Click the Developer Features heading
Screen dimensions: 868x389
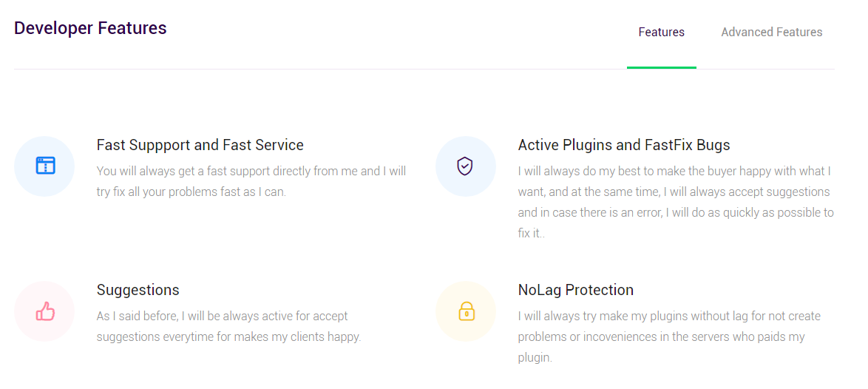pos(90,27)
